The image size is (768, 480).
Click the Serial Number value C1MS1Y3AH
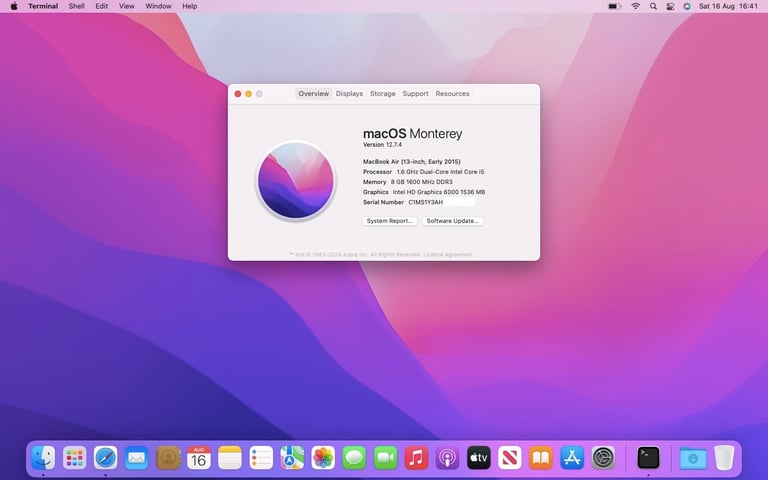pos(426,202)
